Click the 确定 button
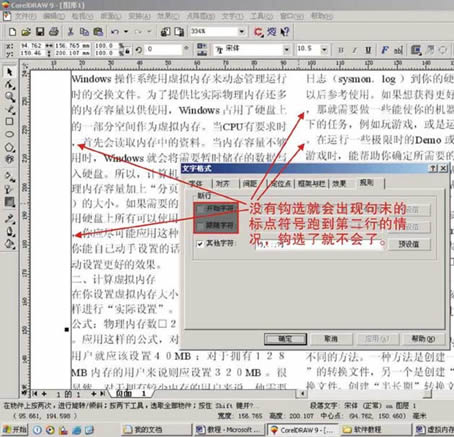The height and width of the screenshot is (437, 454). point(285,339)
